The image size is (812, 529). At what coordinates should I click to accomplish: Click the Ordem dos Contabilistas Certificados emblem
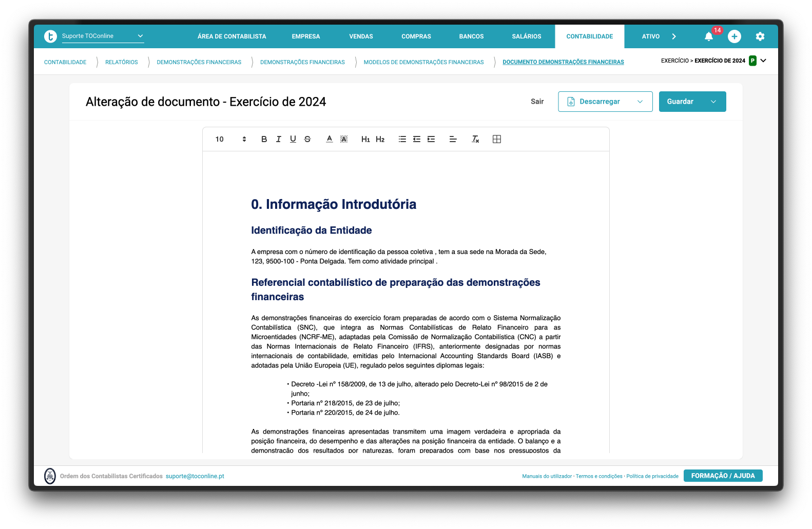[50, 476]
